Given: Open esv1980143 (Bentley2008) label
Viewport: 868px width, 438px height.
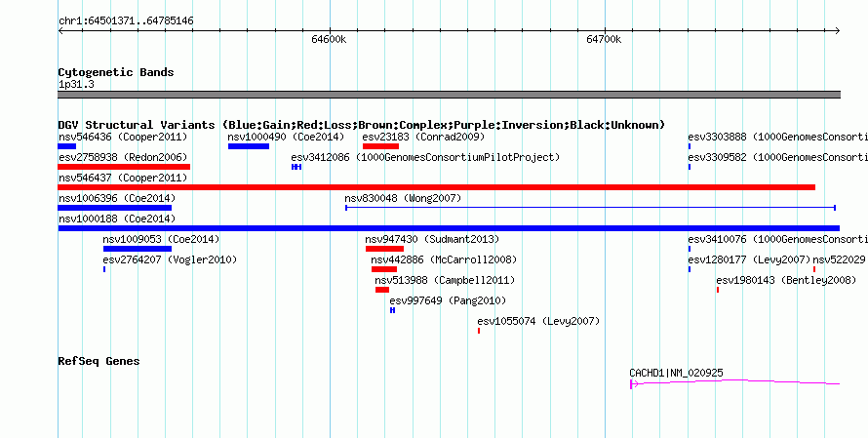Looking at the screenshot, I should pos(786,280).
